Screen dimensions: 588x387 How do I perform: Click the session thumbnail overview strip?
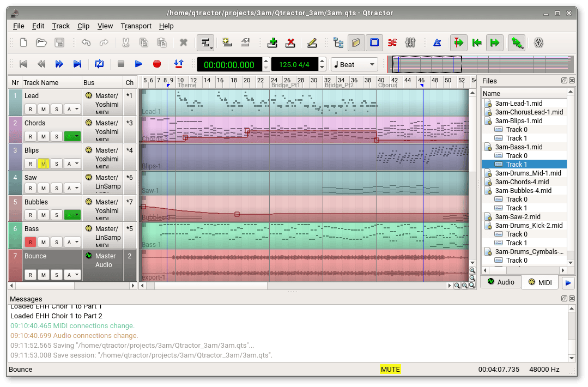click(x=481, y=64)
